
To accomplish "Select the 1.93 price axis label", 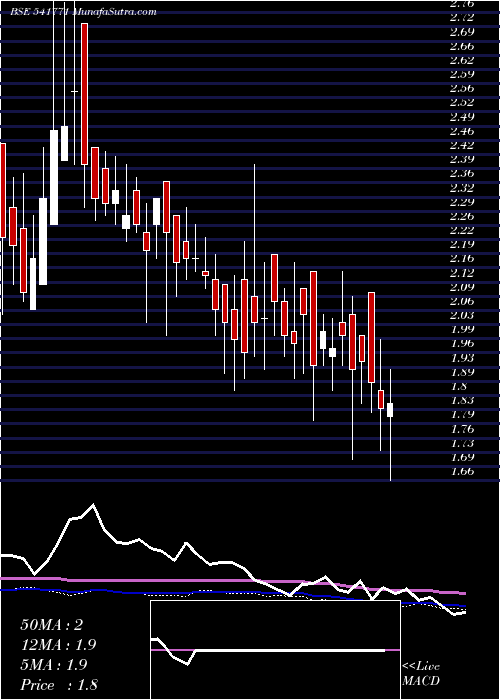I will coord(461,358).
